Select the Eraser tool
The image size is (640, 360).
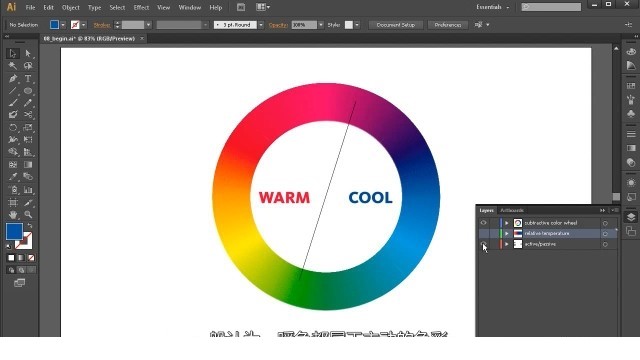tap(13, 115)
